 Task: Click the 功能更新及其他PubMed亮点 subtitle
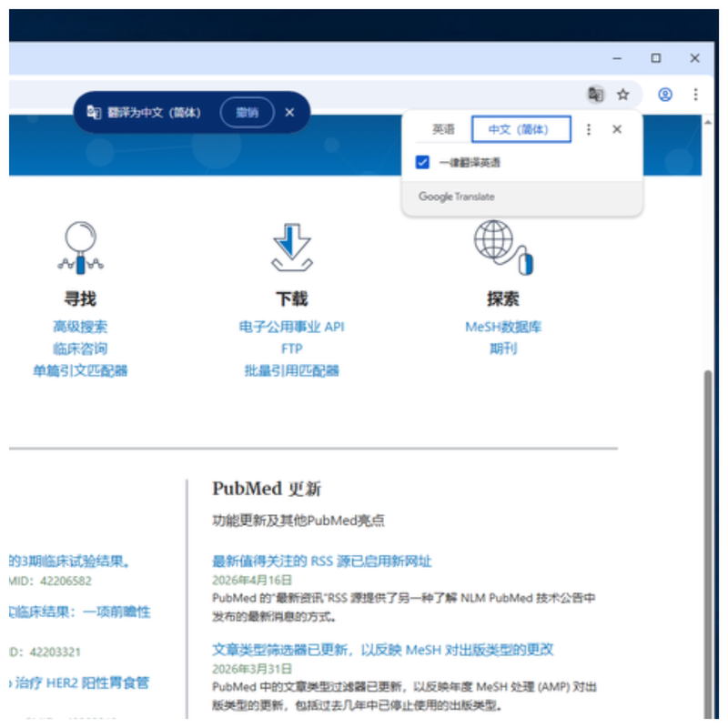tap(298, 521)
